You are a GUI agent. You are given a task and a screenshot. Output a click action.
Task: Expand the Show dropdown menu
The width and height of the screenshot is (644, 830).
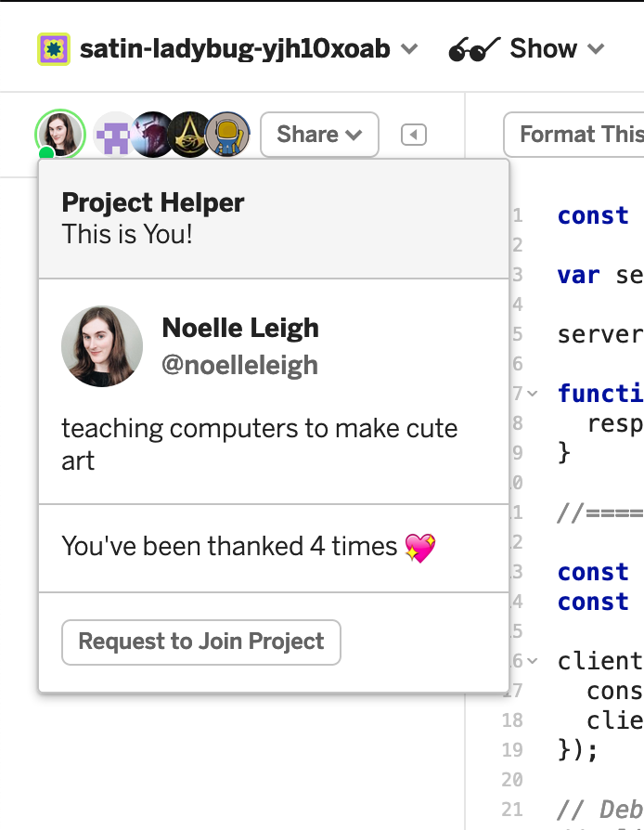597,49
